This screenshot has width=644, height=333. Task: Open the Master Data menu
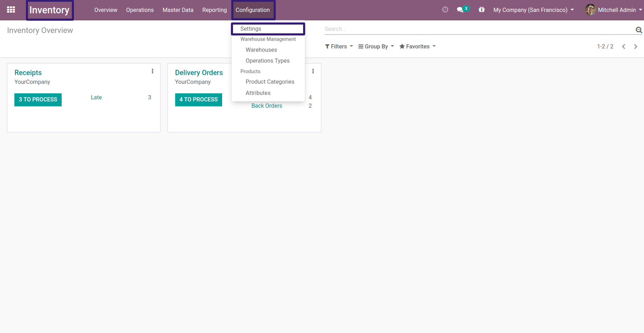(x=178, y=10)
